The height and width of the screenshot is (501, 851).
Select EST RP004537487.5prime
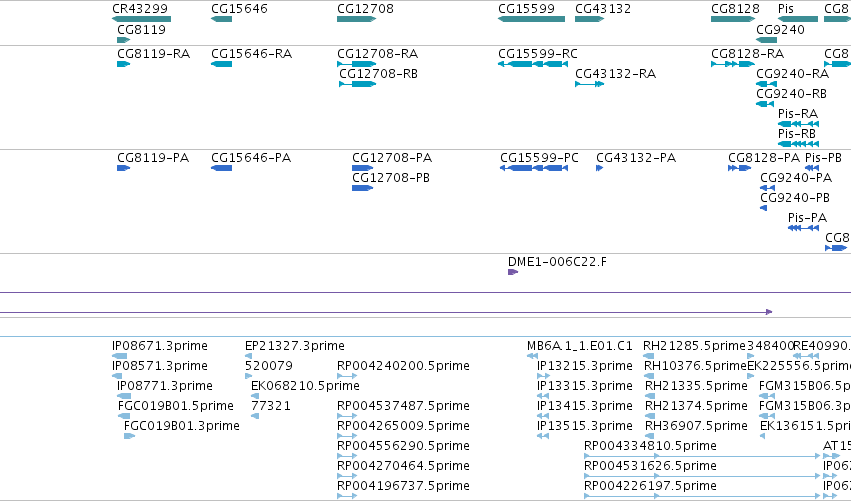pos(403,407)
